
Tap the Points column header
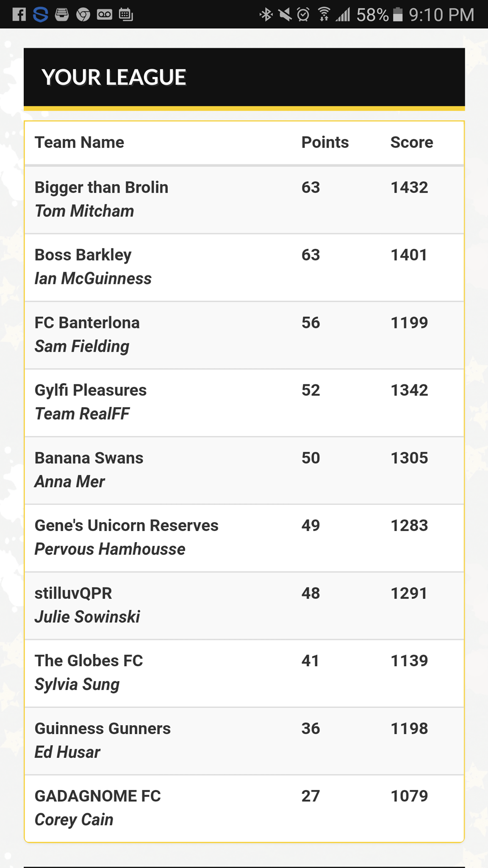pos(325,142)
